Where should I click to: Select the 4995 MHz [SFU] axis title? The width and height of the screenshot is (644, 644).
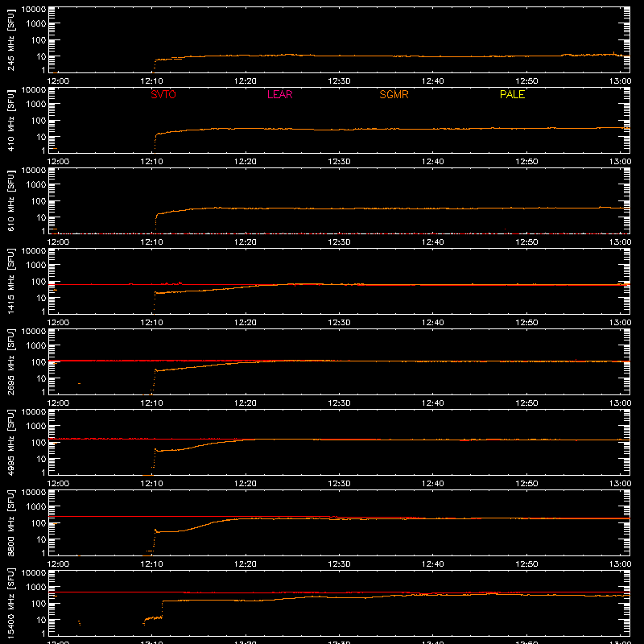pyautogui.click(x=11, y=442)
